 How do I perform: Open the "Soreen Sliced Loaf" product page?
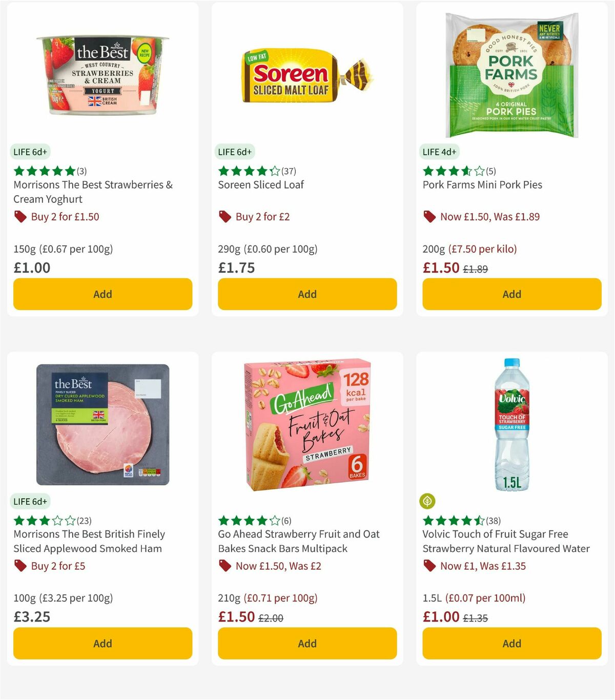click(261, 184)
